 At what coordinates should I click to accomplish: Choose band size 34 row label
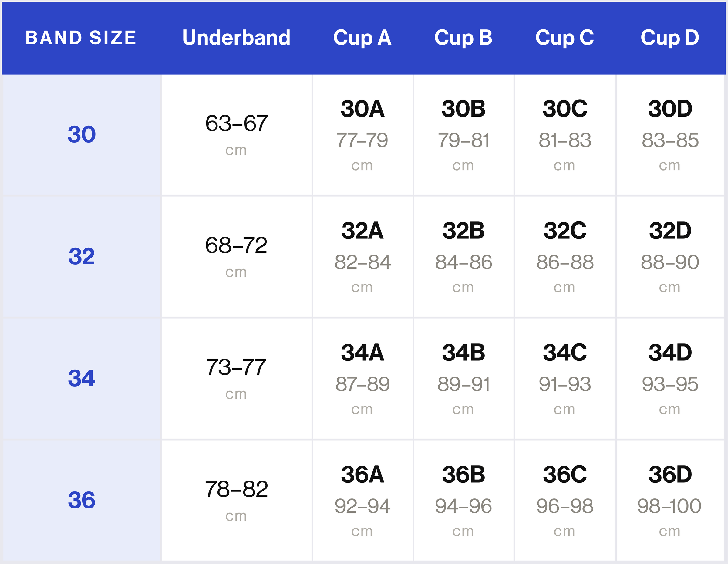pyautogui.click(x=82, y=378)
